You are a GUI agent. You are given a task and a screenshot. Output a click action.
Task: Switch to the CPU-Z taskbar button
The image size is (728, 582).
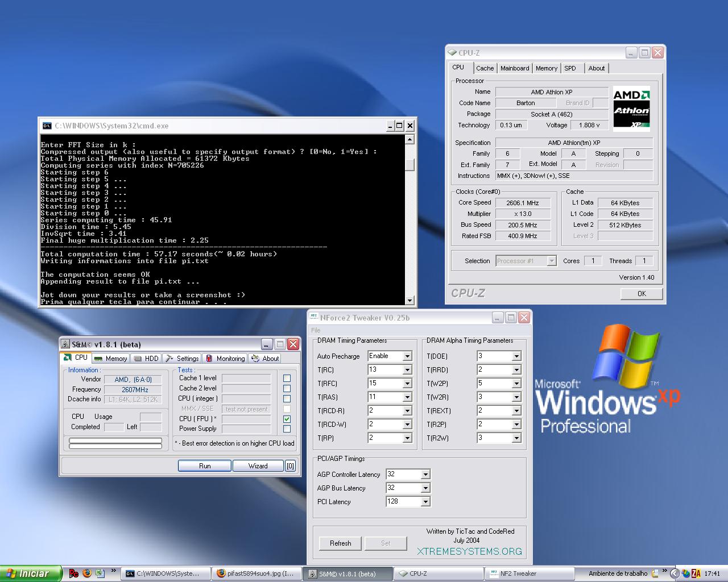click(x=437, y=573)
